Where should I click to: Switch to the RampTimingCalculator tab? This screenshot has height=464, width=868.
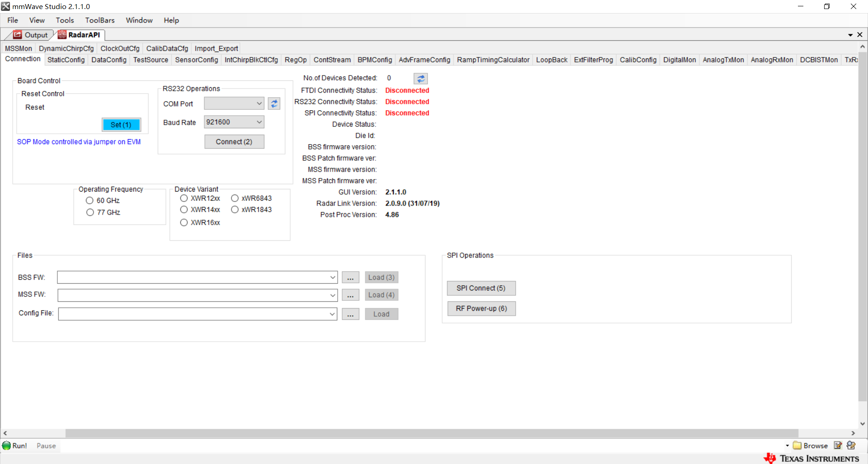click(x=493, y=60)
